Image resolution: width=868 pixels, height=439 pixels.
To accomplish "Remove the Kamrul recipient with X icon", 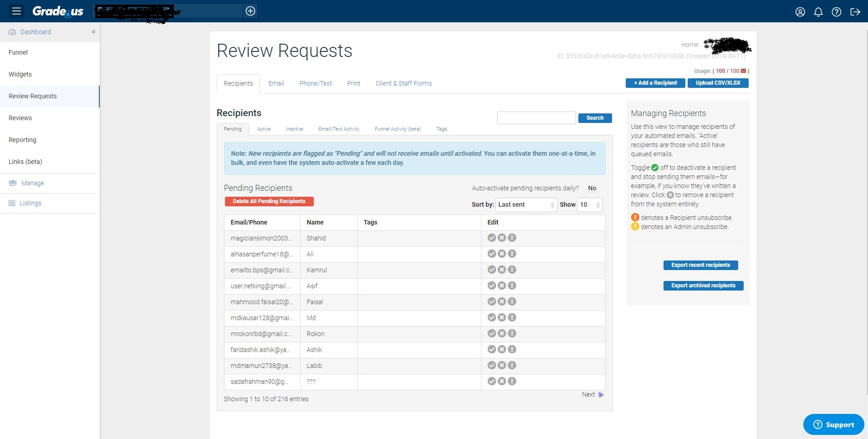I will coord(502,270).
